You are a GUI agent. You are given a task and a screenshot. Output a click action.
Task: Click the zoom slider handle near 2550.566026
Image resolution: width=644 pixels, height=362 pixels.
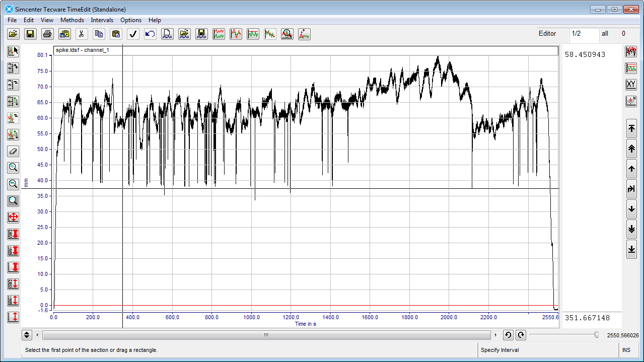coord(597,335)
